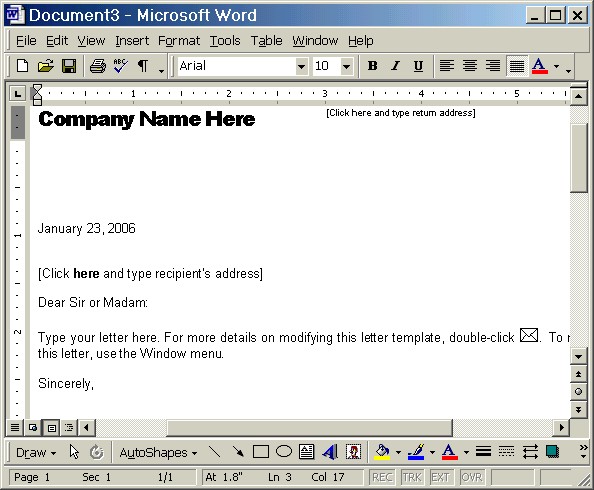Toggle Bold formatting
The height and width of the screenshot is (490, 594).
point(372,66)
